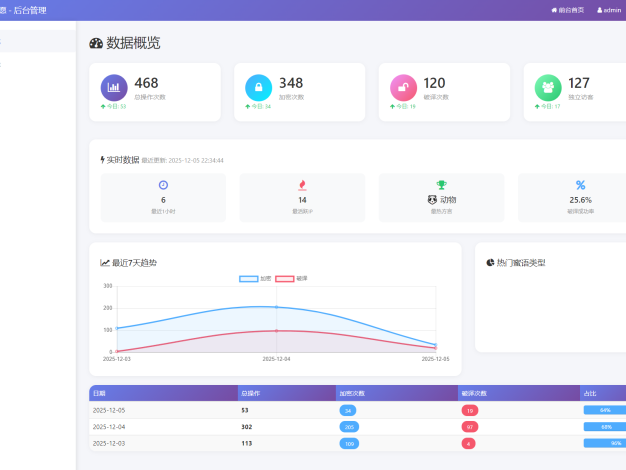626x470 pixels.
Task: Click the home icon in the top bar
Action: pyautogui.click(x=554, y=10)
